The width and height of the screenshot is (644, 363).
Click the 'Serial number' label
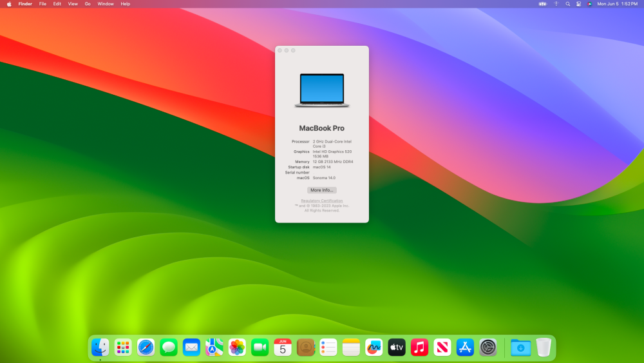pyautogui.click(x=298, y=173)
